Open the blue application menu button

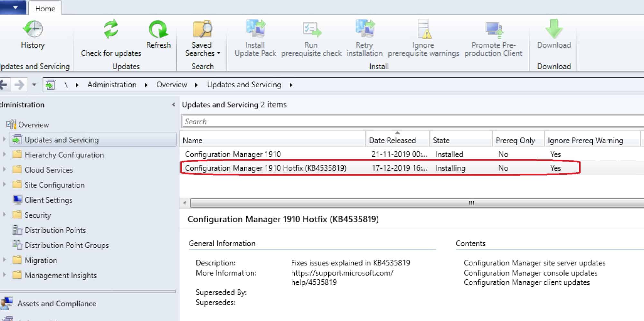(13, 7)
